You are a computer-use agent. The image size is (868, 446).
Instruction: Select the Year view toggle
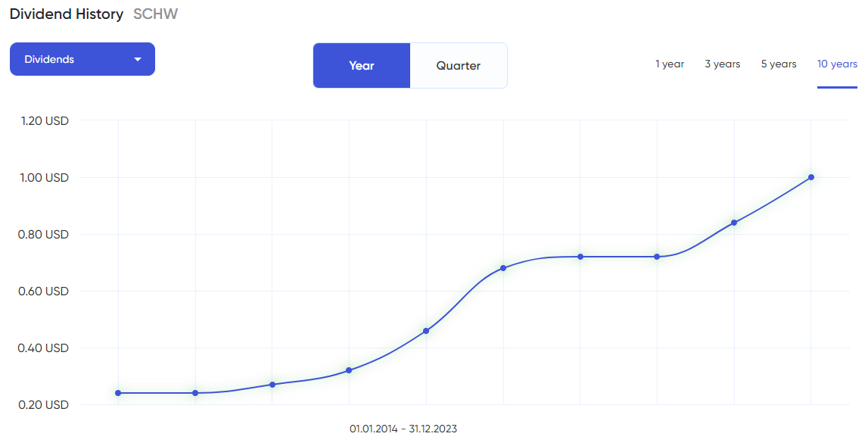click(x=362, y=65)
